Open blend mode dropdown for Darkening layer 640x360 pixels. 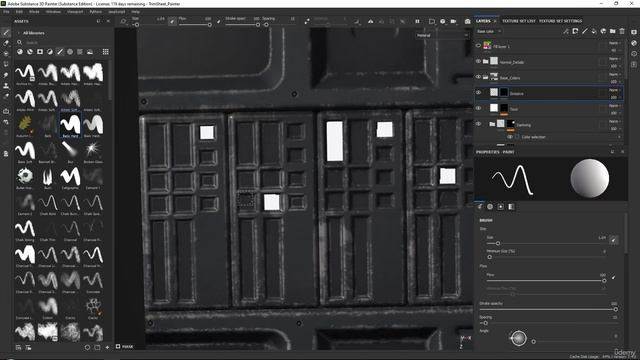pyautogui.click(x=615, y=121)
